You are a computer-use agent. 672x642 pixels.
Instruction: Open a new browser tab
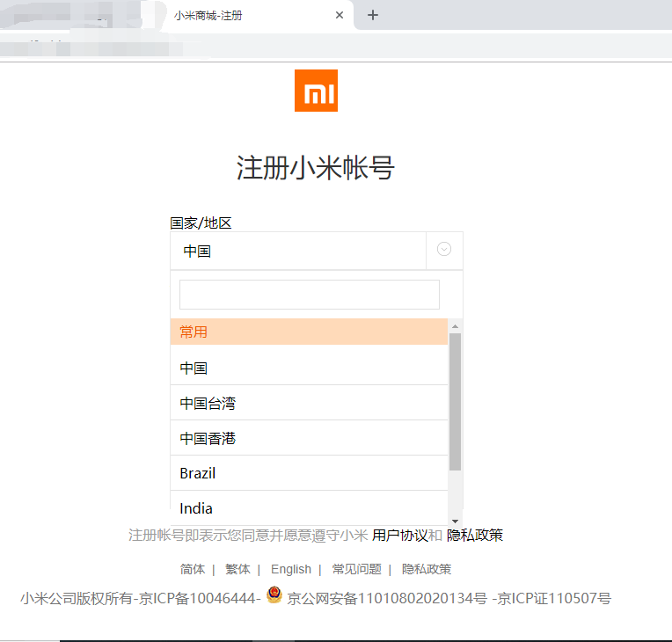pos(373,16)
